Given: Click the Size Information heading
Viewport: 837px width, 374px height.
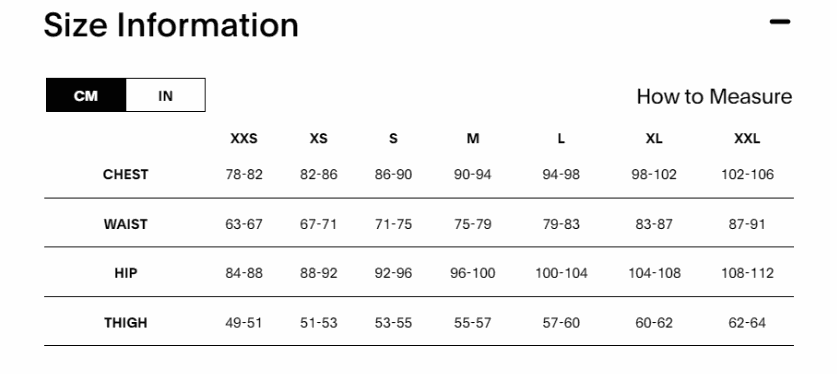Looking at the screenshot, I should (171, 25).
